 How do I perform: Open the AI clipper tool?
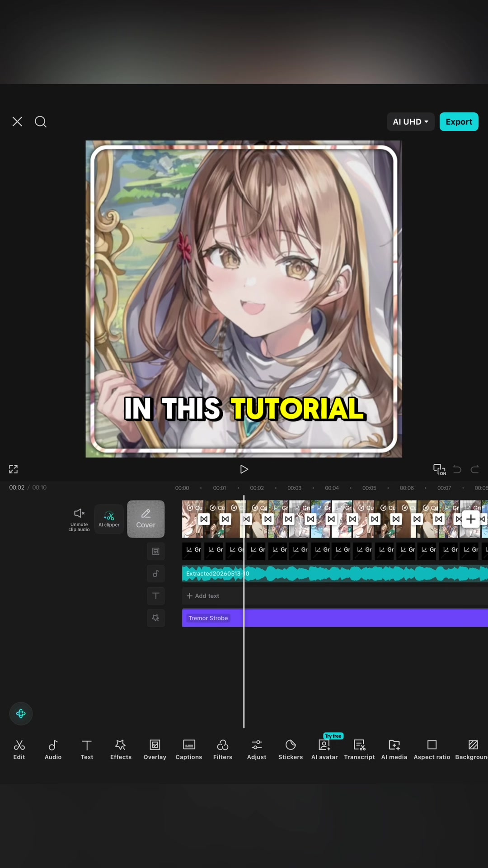click(109, 519)
